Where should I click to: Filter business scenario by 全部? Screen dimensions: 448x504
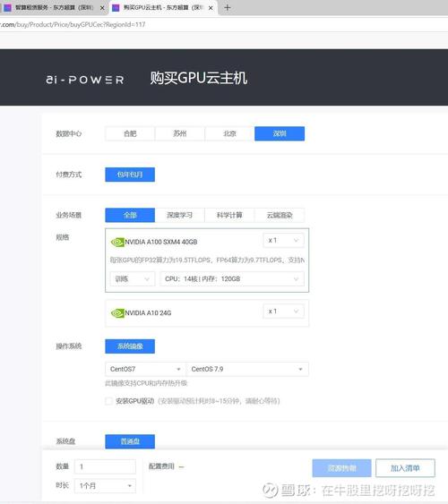130,216
